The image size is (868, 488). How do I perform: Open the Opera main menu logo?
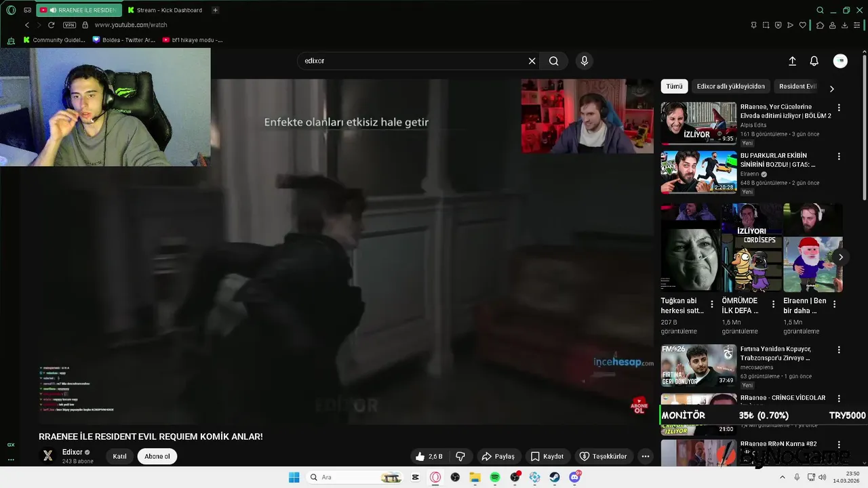[11, 10]
